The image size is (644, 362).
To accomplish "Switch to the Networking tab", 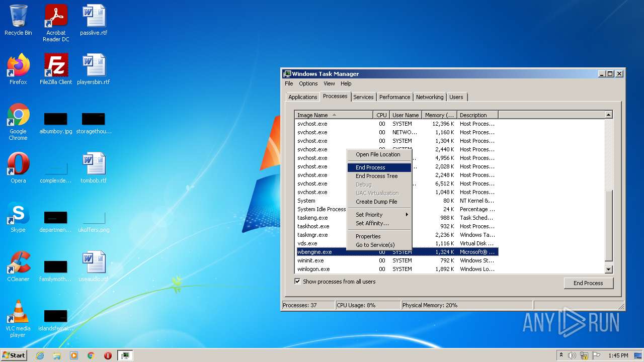I will point(430,97).
